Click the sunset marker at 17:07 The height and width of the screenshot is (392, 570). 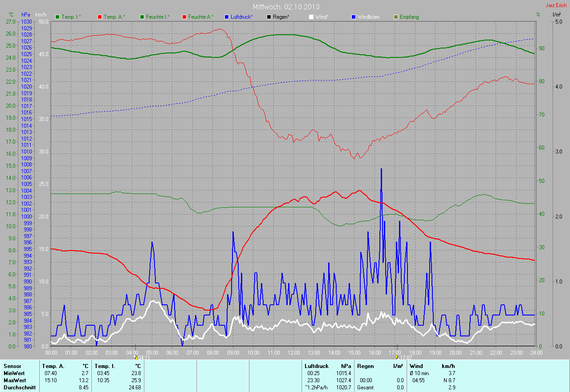(x=396, y=357)
